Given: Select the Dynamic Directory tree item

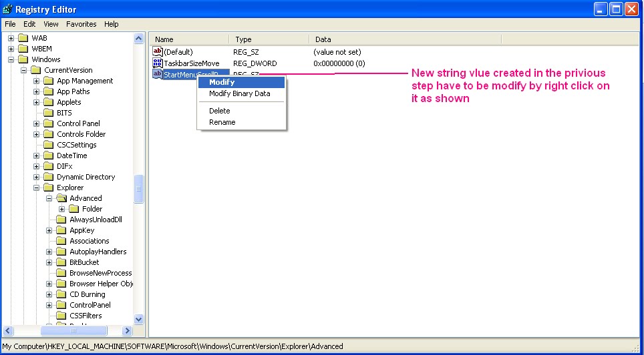Looking at the screenshot, I should pos(86,177).
